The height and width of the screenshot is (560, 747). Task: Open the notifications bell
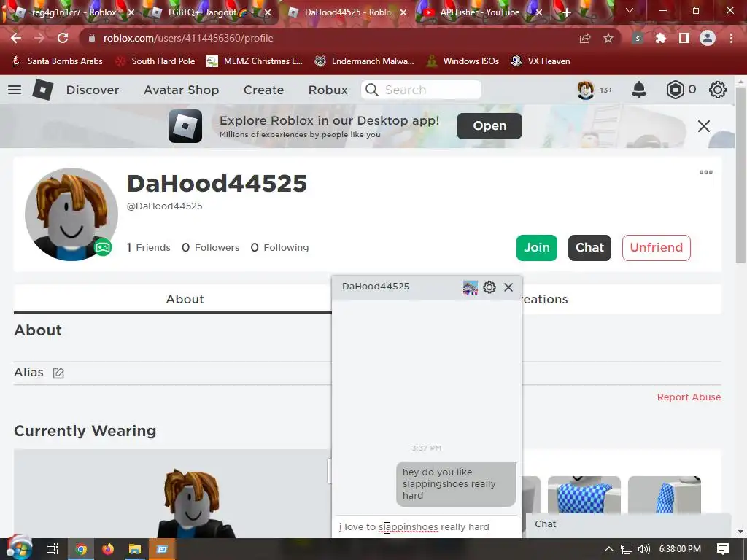coord(639,90)
